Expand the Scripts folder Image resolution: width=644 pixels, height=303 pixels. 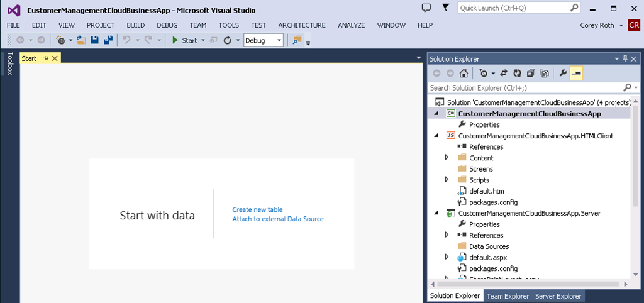(447, 179)
